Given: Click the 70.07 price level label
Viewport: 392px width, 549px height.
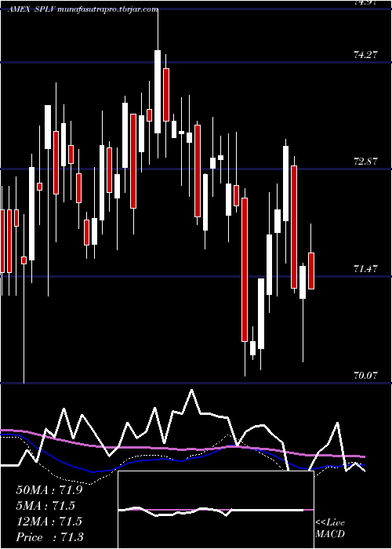Looking at the screenshot, I should (366, 376).
